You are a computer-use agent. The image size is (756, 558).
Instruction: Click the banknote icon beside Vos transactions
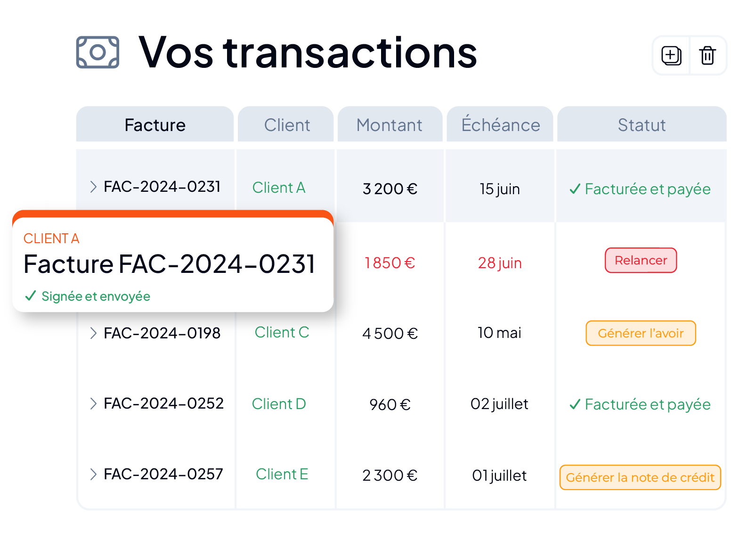pos(98,52)
